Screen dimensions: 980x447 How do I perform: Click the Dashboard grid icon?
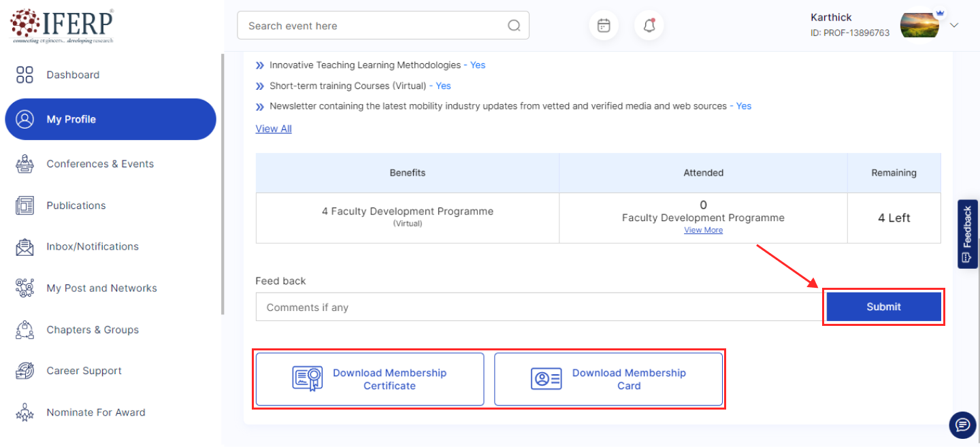tap(24, 75)
